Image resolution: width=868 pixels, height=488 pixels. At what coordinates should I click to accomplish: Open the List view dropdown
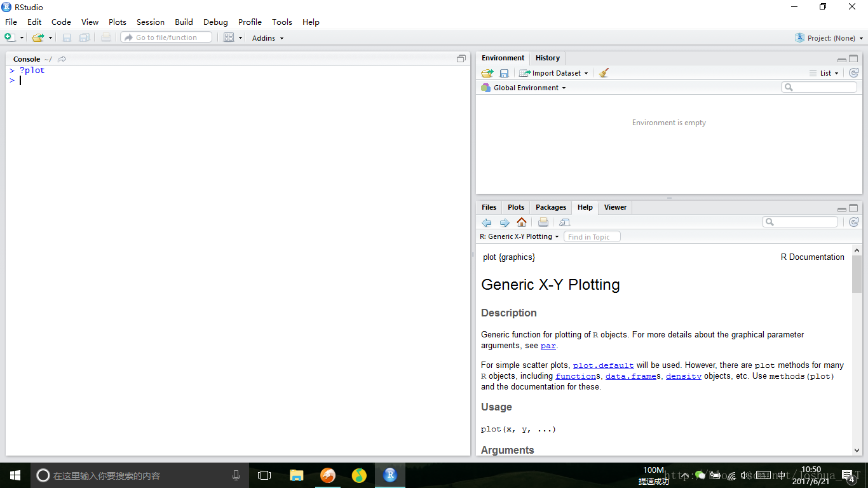coord(824,73)
